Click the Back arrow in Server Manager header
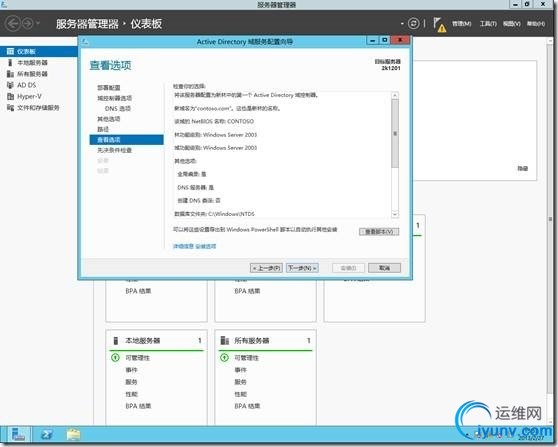Screen dimensions: 558x447 (x=13, y=24)
